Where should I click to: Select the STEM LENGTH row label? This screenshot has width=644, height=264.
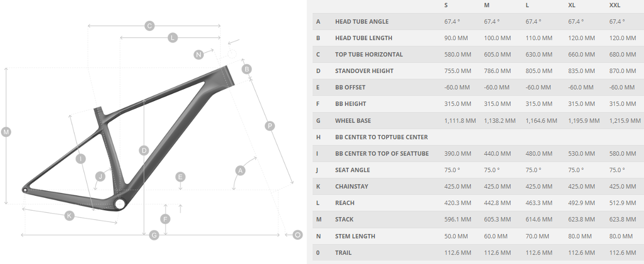point(355,236)
